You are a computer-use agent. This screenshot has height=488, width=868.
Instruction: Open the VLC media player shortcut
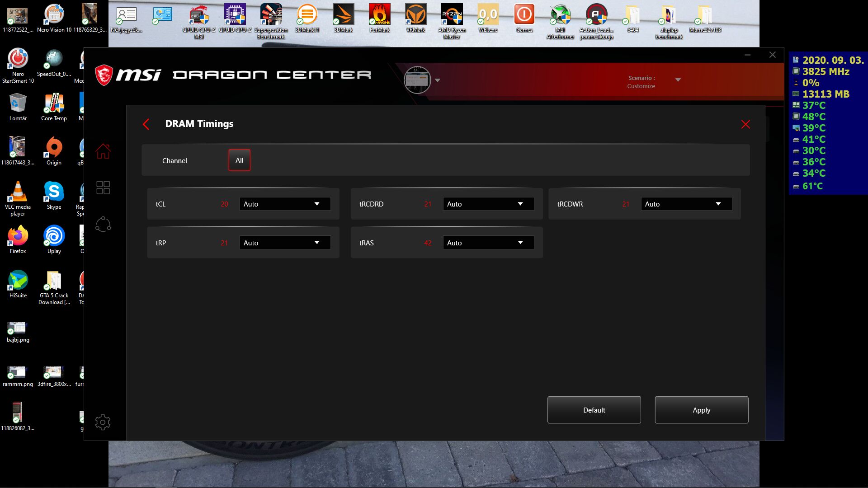pyautogui.click(x=18, y=199)
